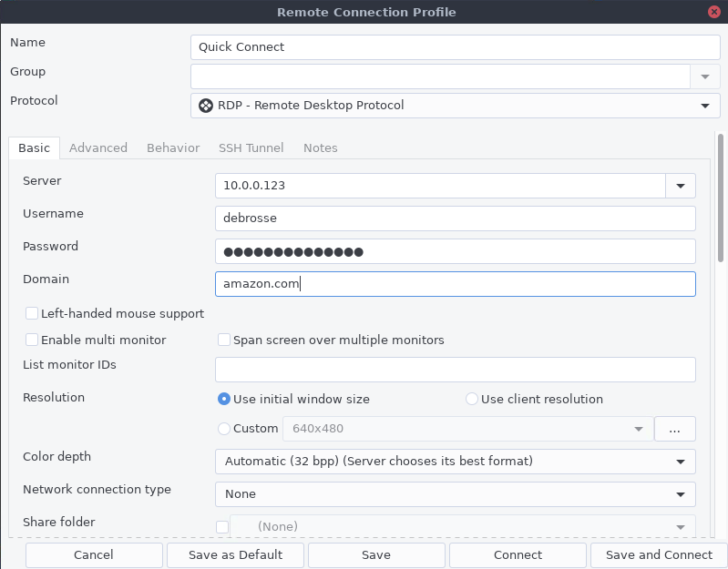Go to the Behavior tab
728x569 pixels.
pos(173,147)
